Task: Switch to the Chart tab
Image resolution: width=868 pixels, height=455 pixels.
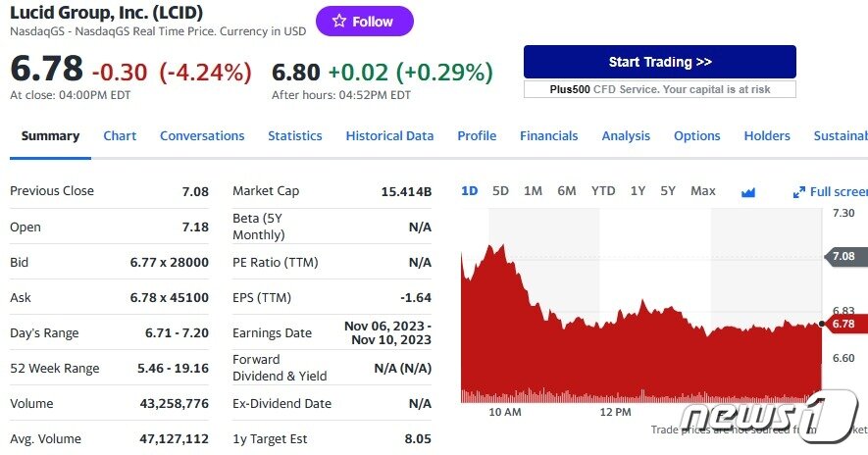Action: tap(120, 136)
